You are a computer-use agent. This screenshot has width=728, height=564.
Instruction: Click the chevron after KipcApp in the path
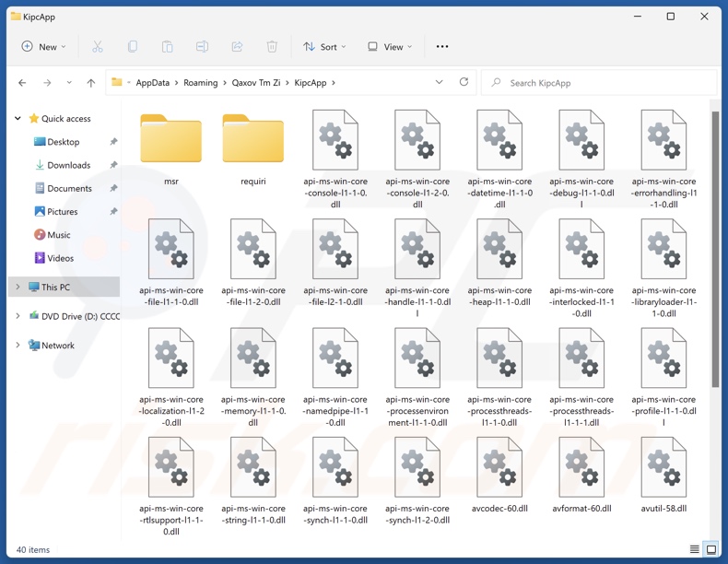(334, 83)
